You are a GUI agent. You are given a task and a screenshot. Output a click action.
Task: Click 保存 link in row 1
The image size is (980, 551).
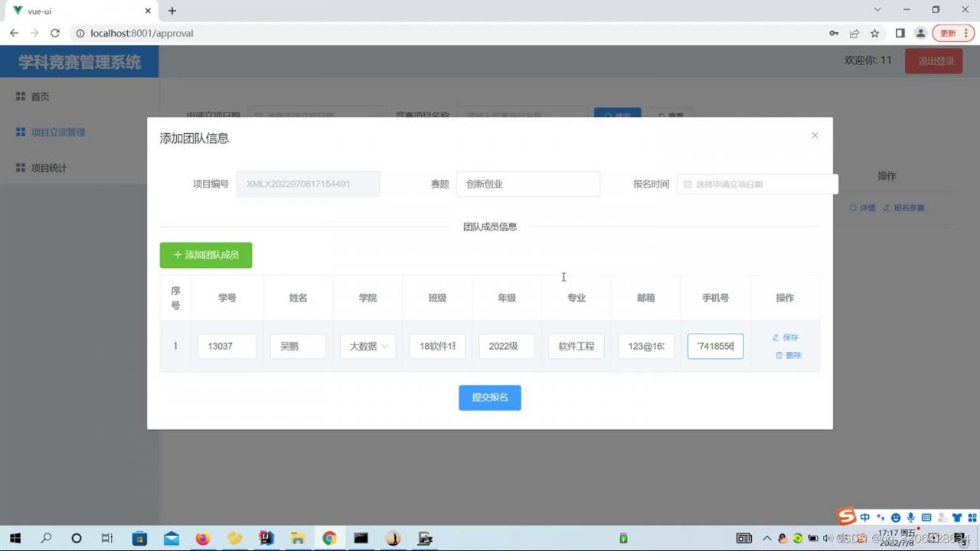click(x=786, y=337)
